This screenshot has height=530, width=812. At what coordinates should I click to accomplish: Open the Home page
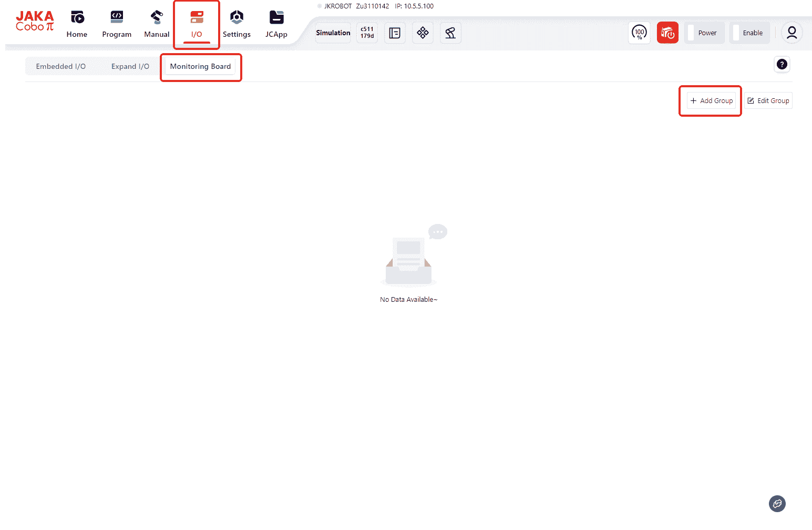point(77,24)
